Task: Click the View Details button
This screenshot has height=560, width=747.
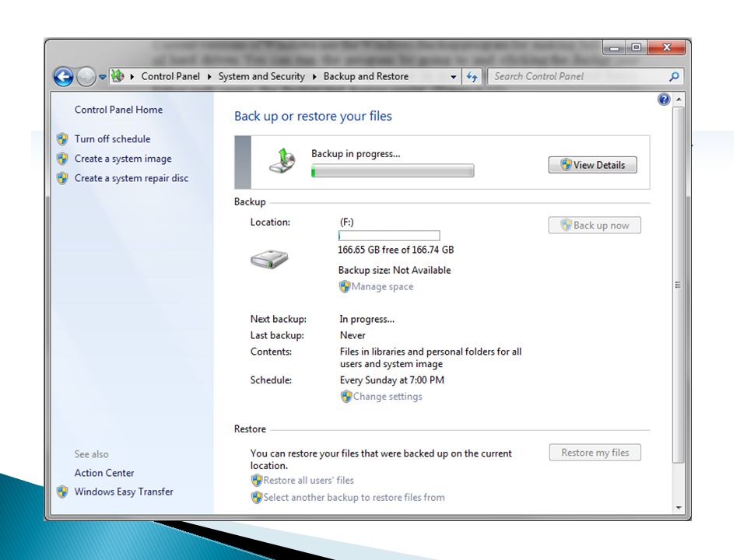Action: point(593,165)
